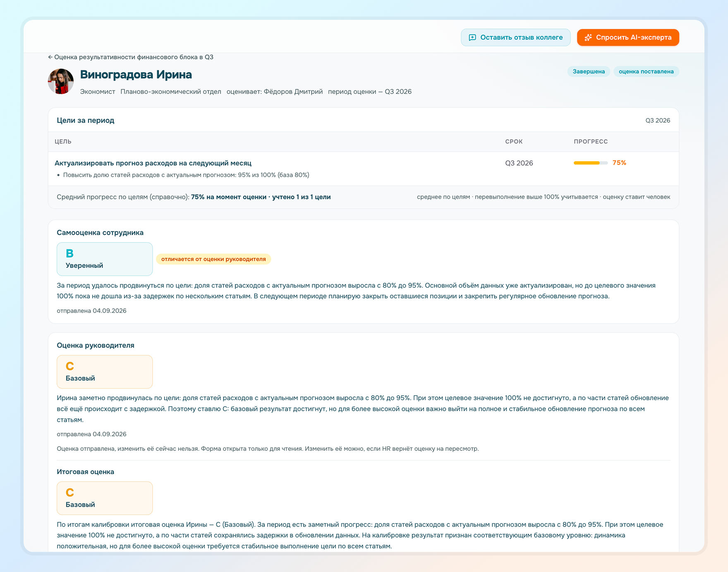Click the note 'Оценка отправлена, изменить её сейчас нельзя'

pos(268,449)
